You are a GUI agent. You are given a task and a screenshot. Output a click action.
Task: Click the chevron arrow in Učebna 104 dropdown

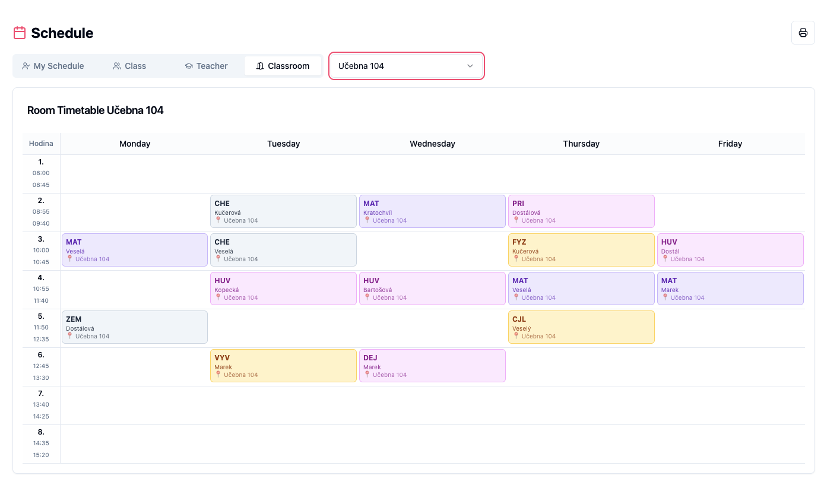pos(470,66)
